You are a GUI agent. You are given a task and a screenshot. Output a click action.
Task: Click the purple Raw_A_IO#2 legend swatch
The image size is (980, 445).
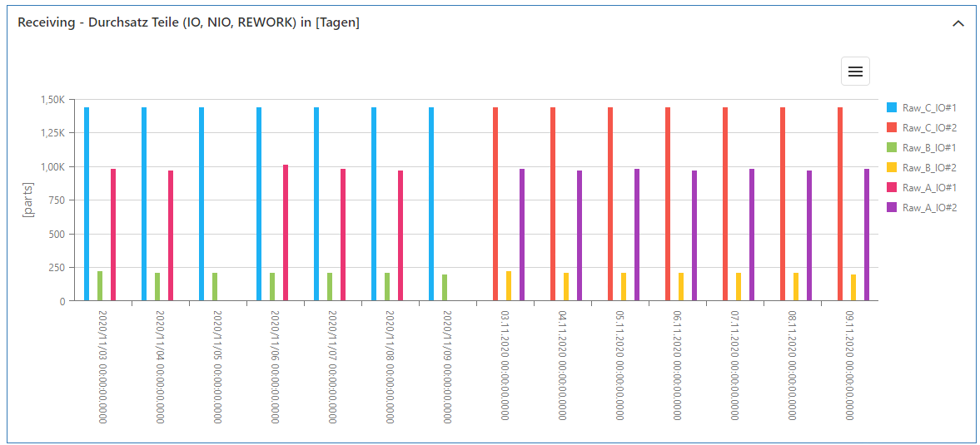tap(892, 207)
